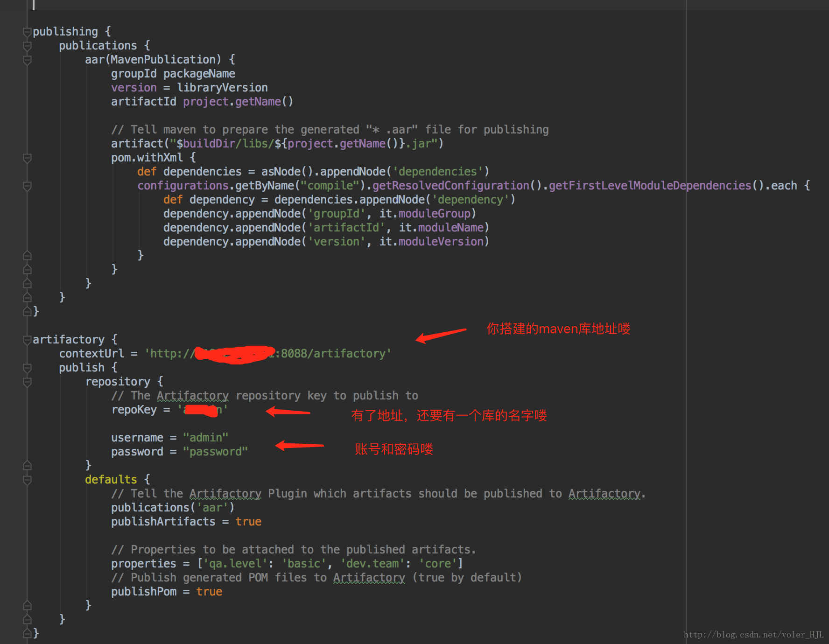Click the comment 'Properties to be attached'
This screenshot has height=644, width=829.
point(293,550)
